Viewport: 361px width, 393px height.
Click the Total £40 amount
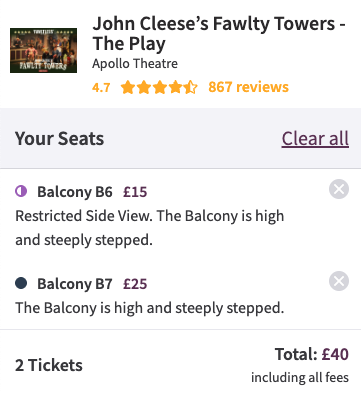312,354
